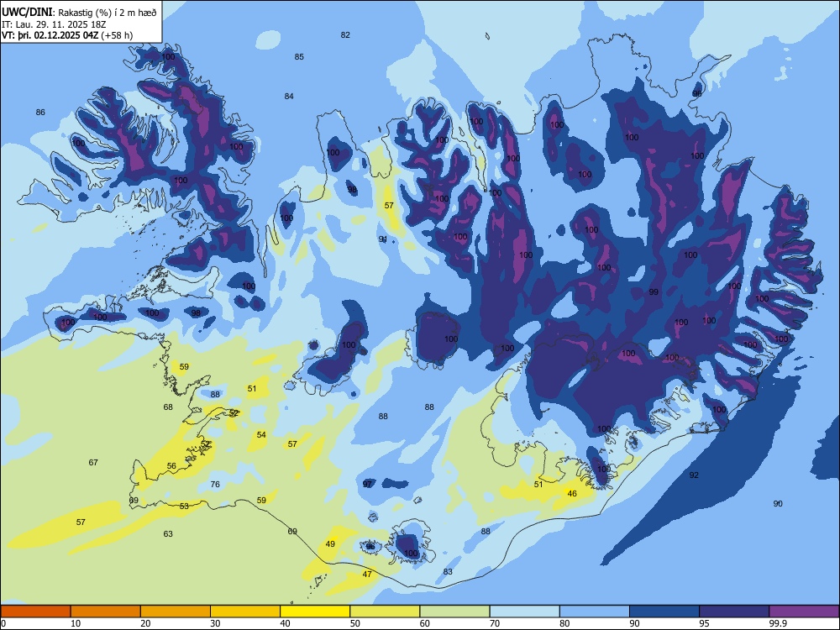Viewport: 840px width, 630px height.
Task: Click the legend tick label 40
Action: (286, 623)
